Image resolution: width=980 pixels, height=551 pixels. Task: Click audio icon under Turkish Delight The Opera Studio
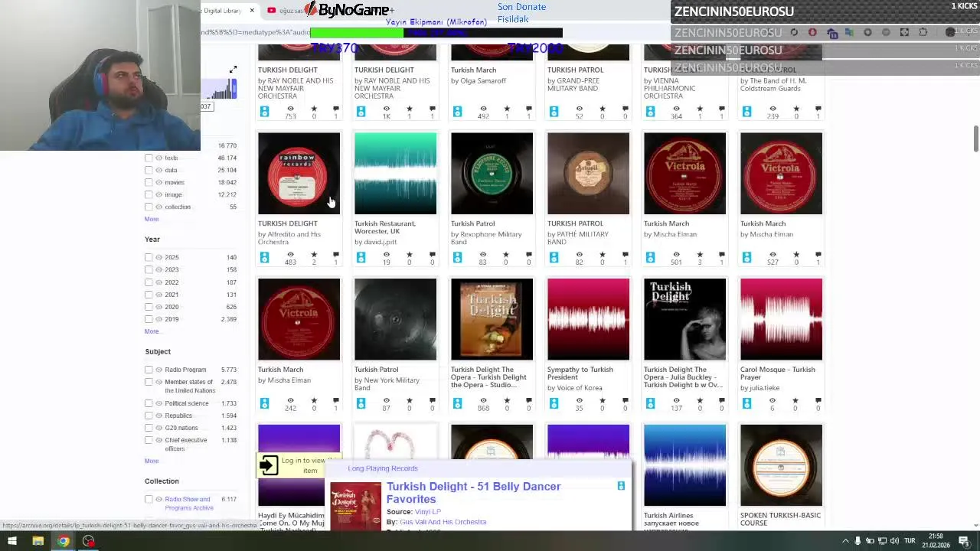pyautogui.click(x=457, y=403)
